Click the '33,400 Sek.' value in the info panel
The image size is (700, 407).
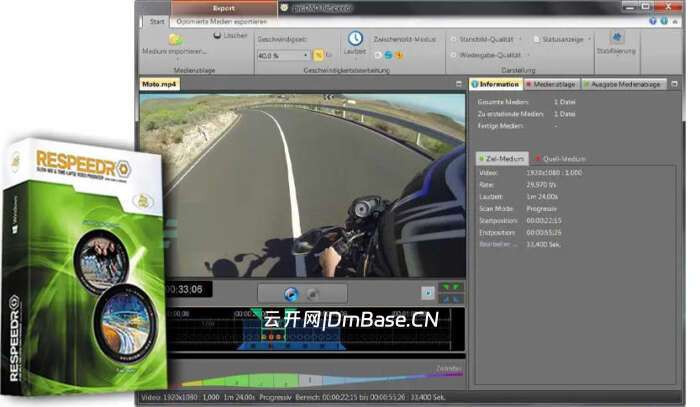(x=543, y=245)
